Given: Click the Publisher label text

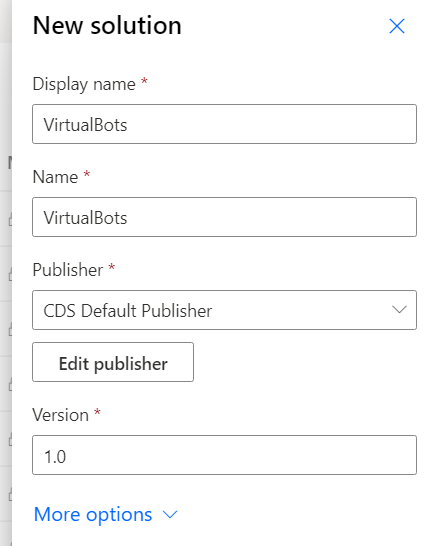Looking at the screenshot, I should (x=68, y=270).
